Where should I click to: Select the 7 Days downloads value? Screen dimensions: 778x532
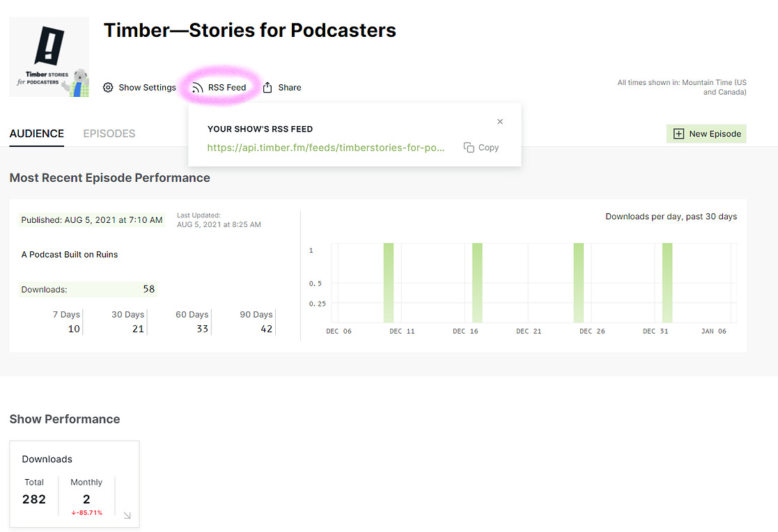coord(74,329)
